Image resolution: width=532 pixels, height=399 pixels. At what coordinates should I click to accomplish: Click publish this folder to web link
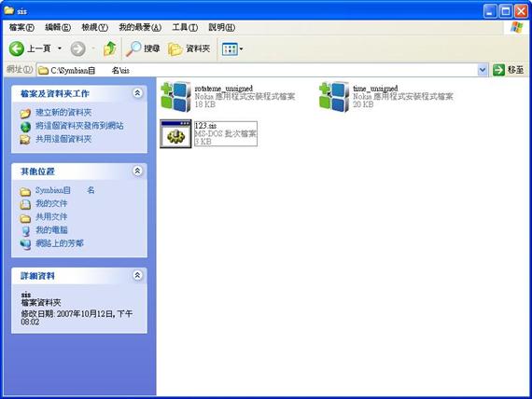tap(79, 126)
